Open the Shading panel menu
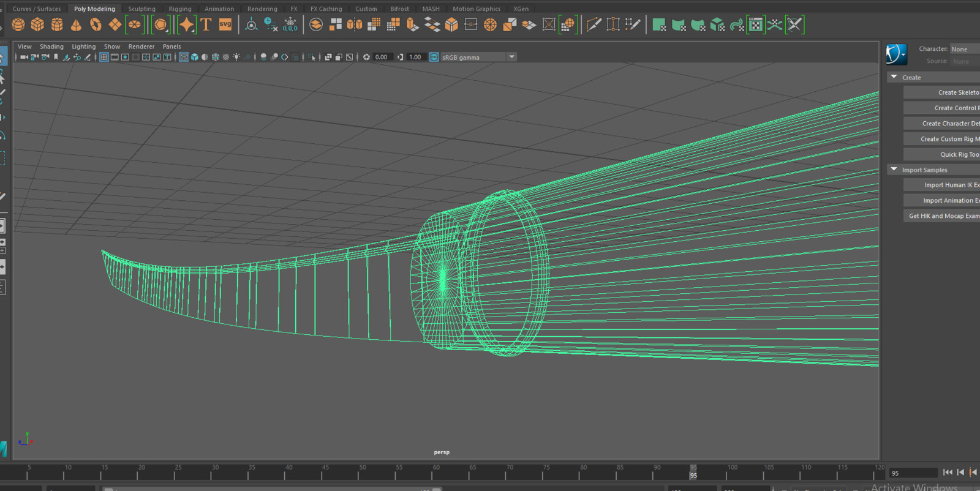 click(x=51, y=47)
